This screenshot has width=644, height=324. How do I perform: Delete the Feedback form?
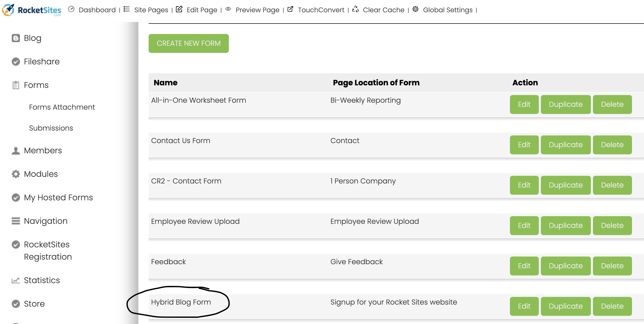pyautogui.click(x=612, y=266)
